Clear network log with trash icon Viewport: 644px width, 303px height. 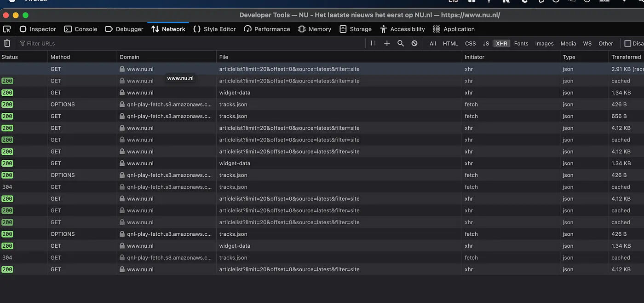[7, 43]
